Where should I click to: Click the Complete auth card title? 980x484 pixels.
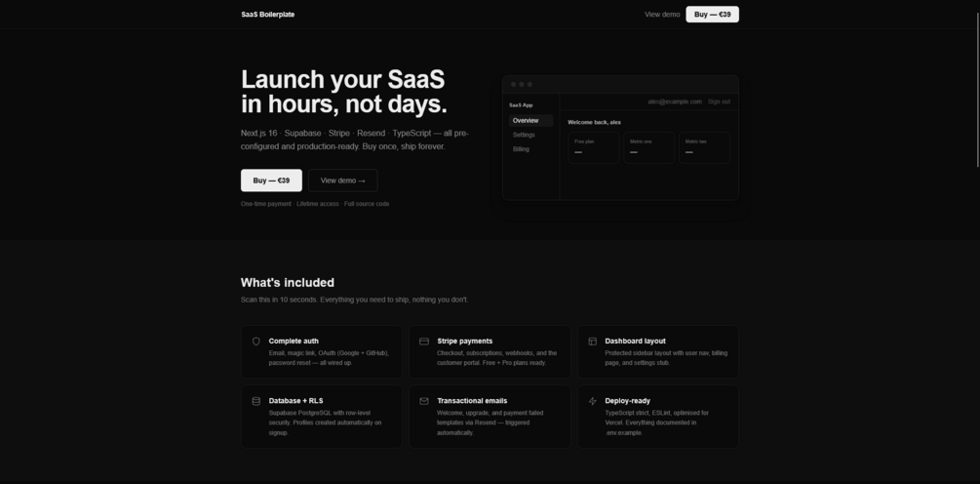click(x=294, y=342)
